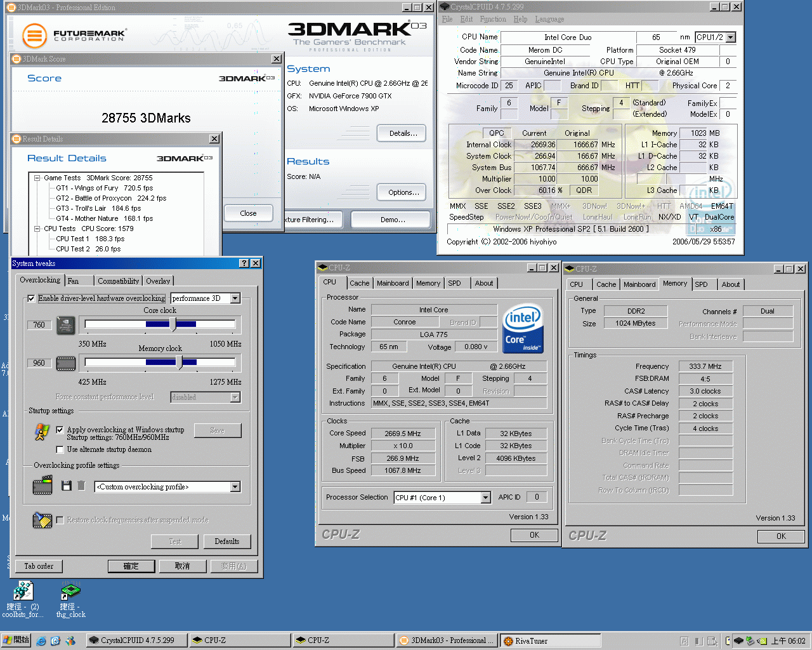Image resolution: width=812 pixels, height=650 pixels.
Task: Click the Details... button in 3DMark
Action: click(403, 133)
